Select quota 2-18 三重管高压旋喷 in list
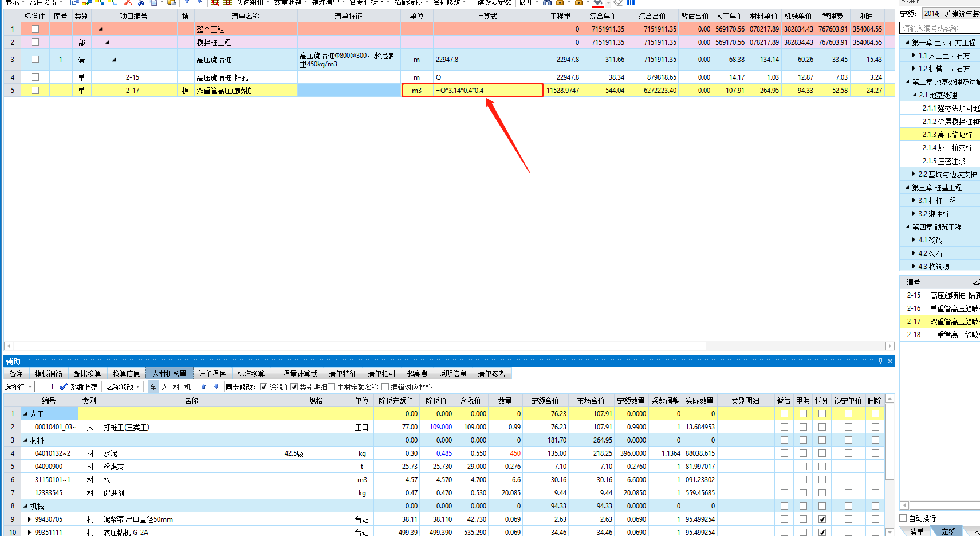The image size is (980, 536). pyautogui.click(x=940, y=334)
